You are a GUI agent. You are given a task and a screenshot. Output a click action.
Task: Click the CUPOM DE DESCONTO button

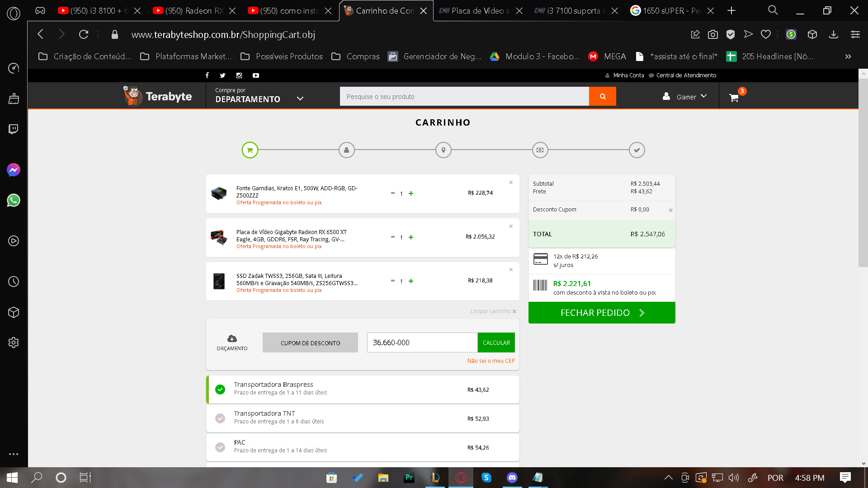[310, 343]
